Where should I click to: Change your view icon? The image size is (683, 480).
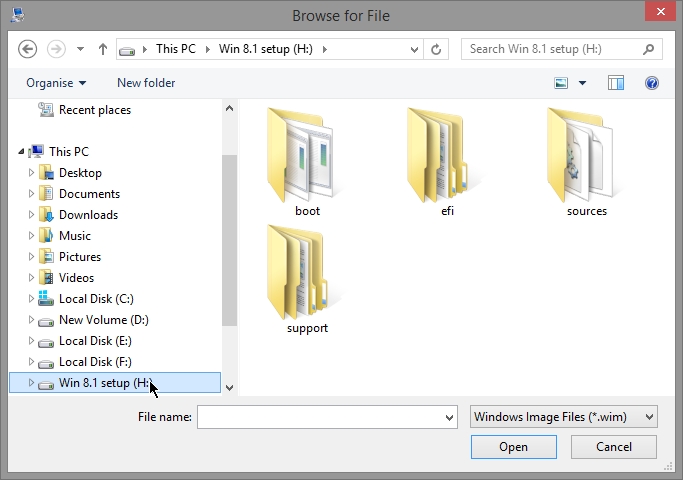click(x=561, y=83)
